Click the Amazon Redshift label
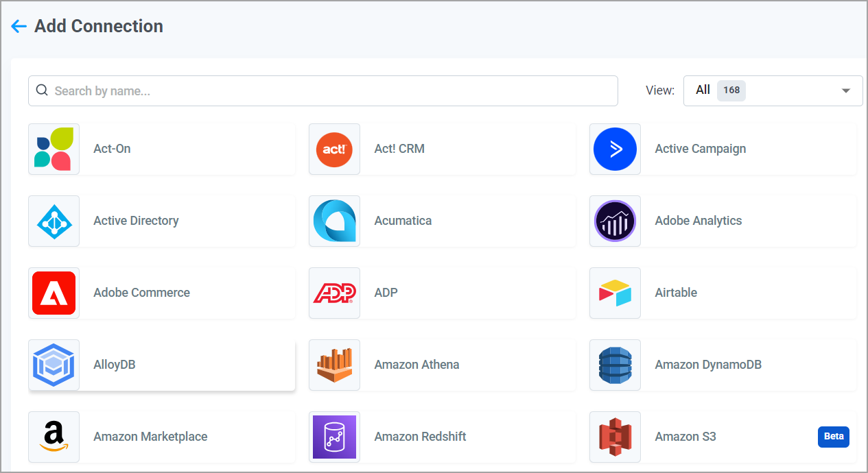Screen dimensions: 868x473 420,437
